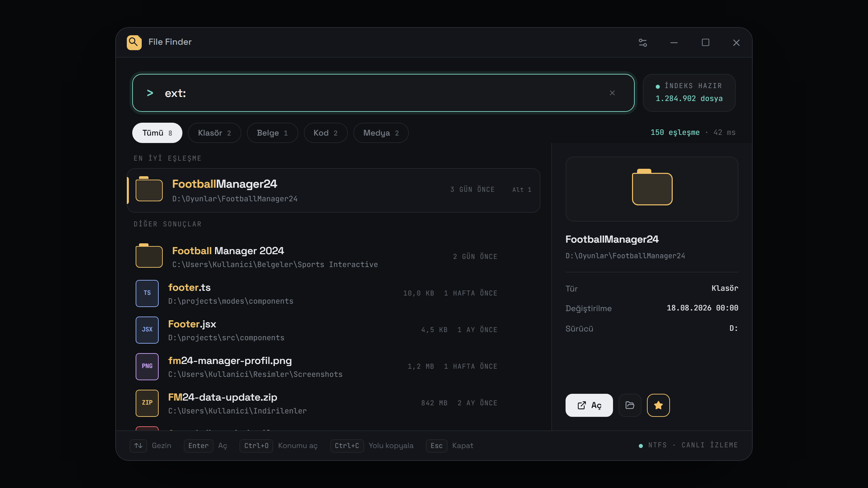The image size is (868, 488).
Task: Click the 1.284.902 dosya count
Action: [689, 99]
